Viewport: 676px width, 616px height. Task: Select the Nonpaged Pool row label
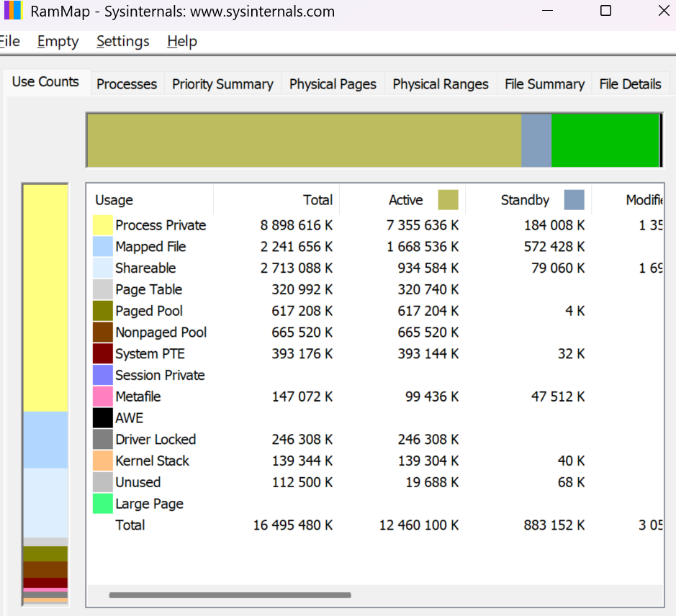click(161, 332)
